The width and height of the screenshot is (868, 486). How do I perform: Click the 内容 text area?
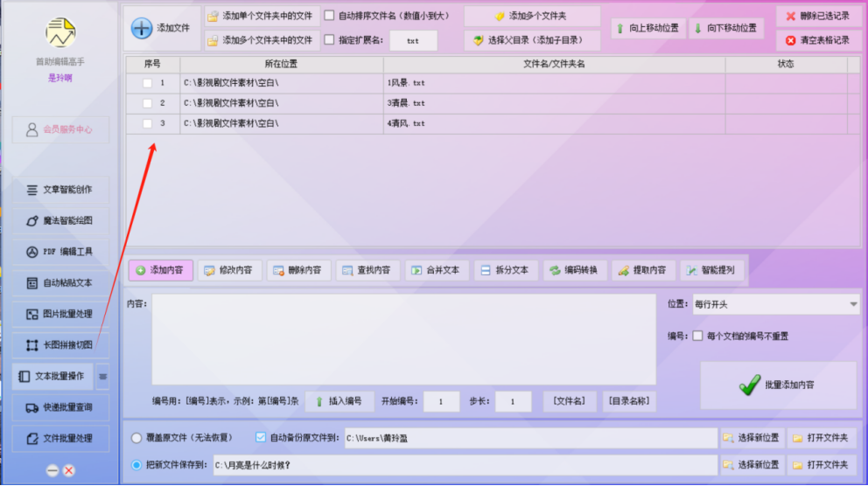coord(404,339)
